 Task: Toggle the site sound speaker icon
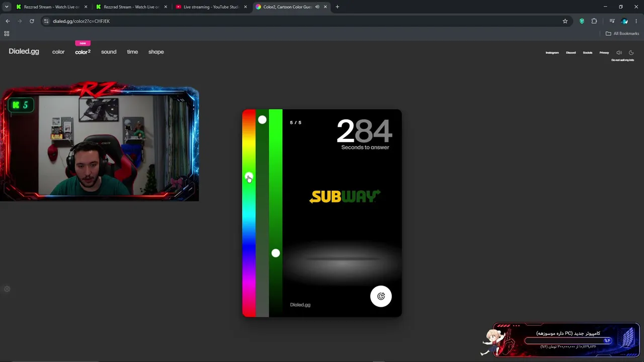(x=619, y=52)
